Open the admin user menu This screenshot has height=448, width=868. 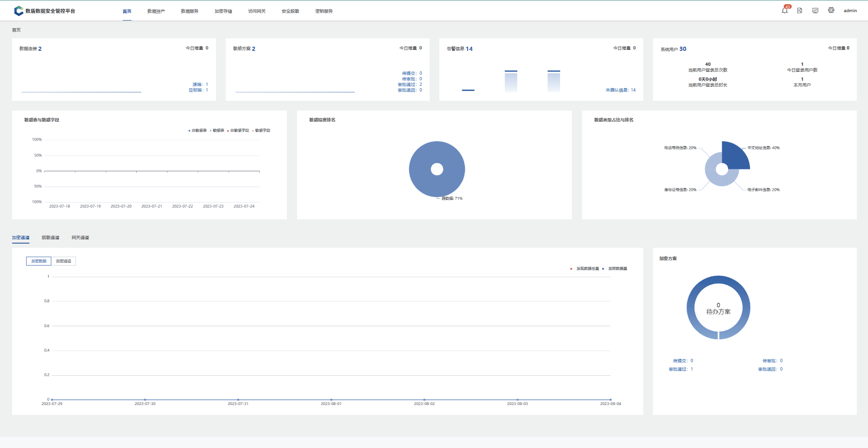point(850,11)
